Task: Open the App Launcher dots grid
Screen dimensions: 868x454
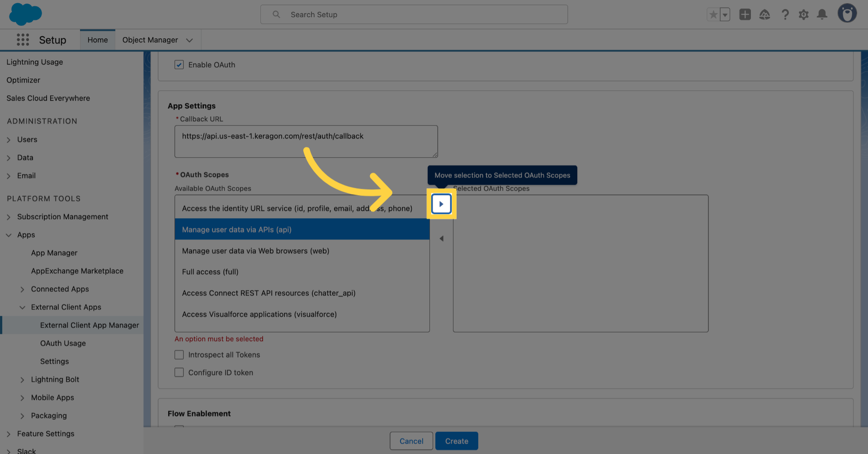Action: 23,40
